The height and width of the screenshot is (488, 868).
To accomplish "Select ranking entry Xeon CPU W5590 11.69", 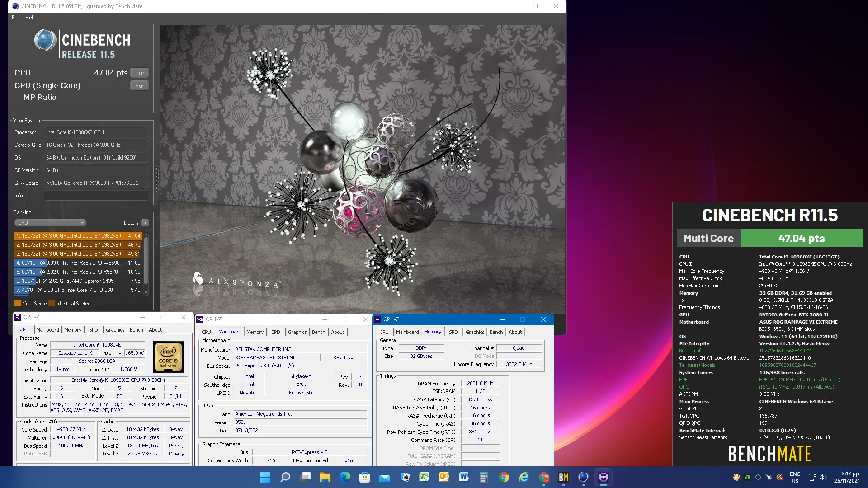I will click(78, 263).
